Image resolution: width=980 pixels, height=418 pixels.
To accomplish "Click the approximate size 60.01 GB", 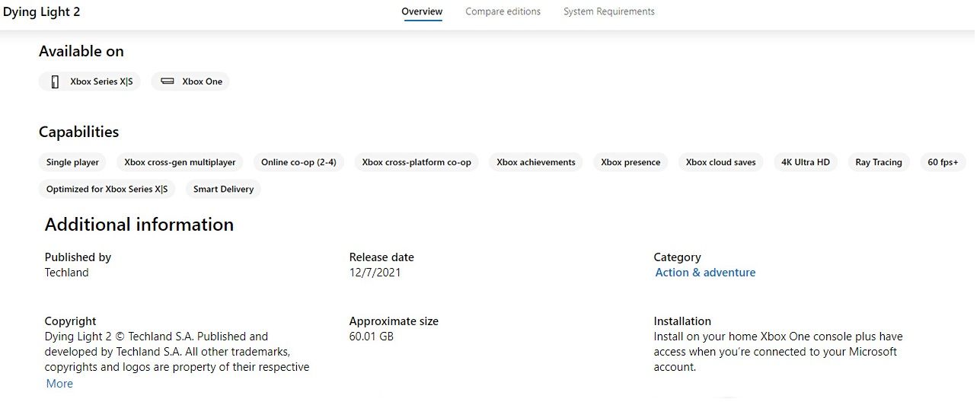I will [x=372, y=337].
